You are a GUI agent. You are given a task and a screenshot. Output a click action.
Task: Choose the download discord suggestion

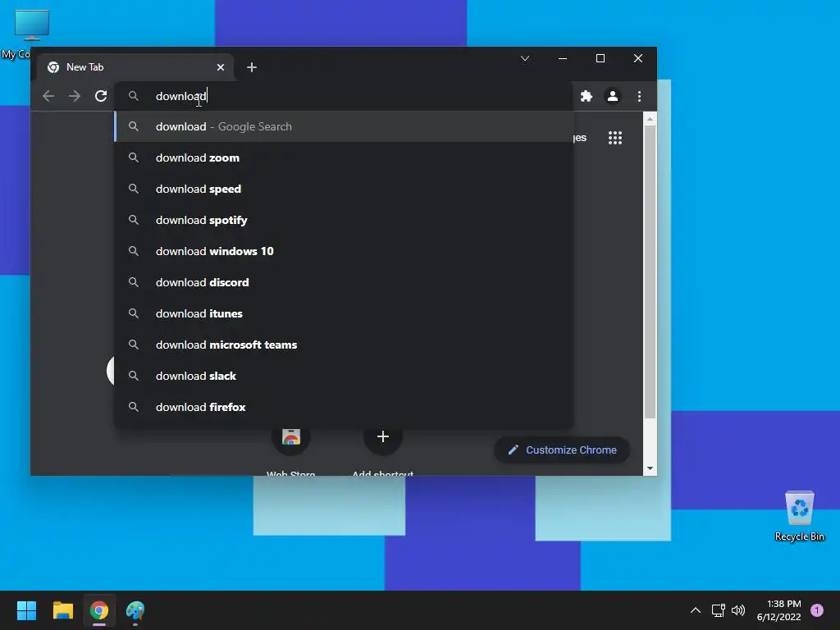(x=344, y=282)
